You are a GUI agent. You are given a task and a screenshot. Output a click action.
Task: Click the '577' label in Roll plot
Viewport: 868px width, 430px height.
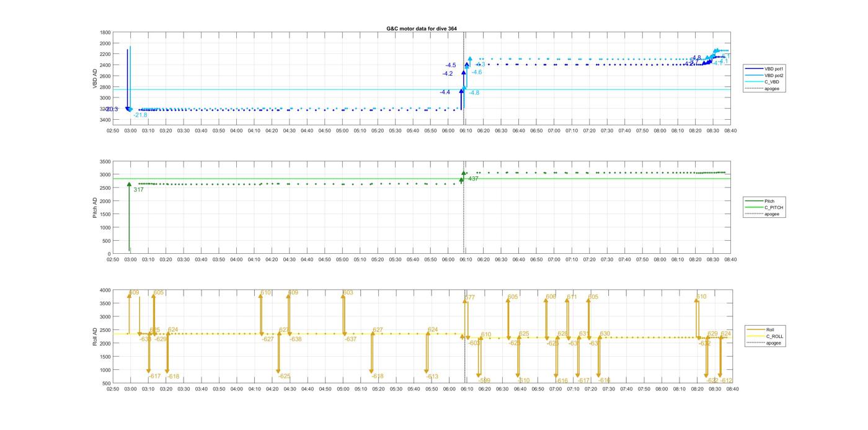click(x=470, y=298)
